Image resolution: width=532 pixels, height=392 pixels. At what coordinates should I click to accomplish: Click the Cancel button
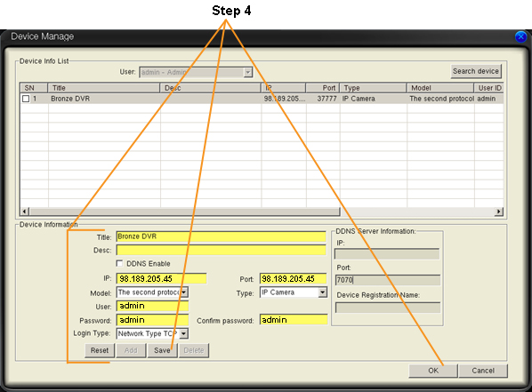(483, 371)
